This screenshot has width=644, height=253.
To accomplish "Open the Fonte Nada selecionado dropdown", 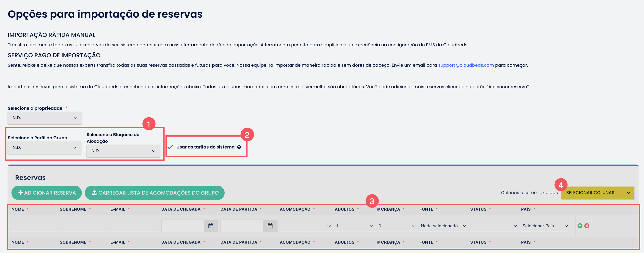I will click(x=443, y=225).
